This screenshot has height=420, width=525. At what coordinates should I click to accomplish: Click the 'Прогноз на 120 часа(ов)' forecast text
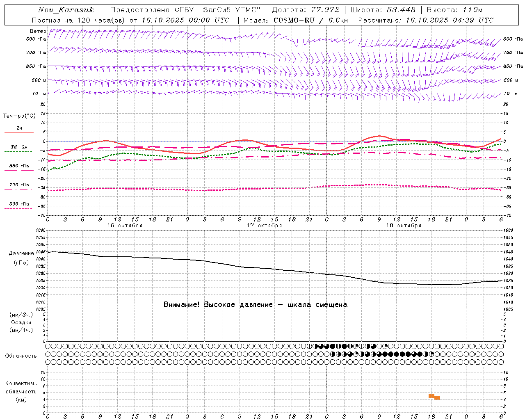pos(78,20)
